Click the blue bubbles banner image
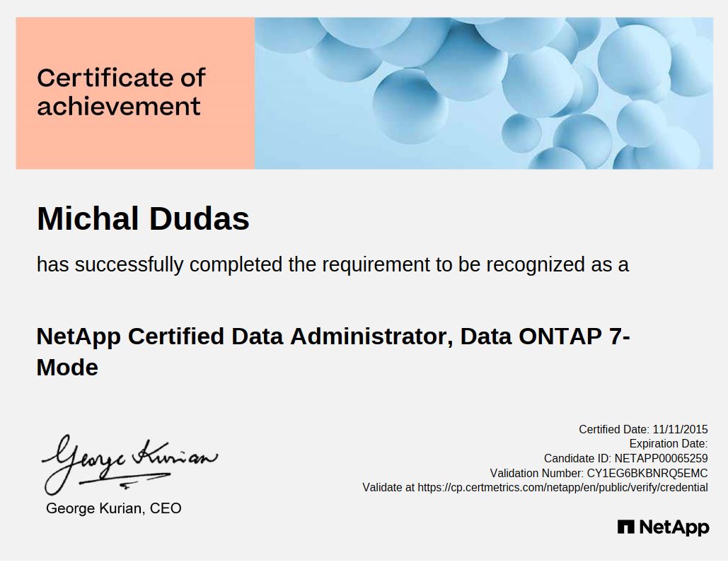This screenshot has height=562, width=728. coord(483,93)
